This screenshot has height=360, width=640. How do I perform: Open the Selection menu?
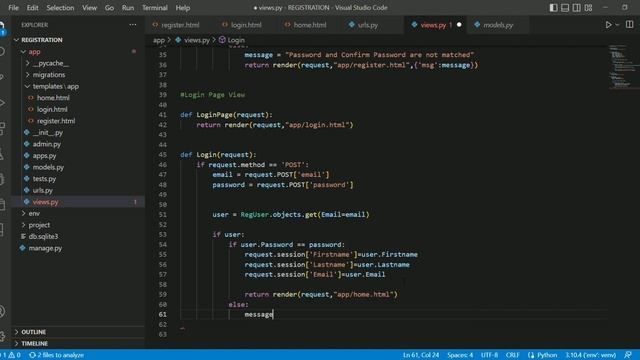click(x=60, y=8)
